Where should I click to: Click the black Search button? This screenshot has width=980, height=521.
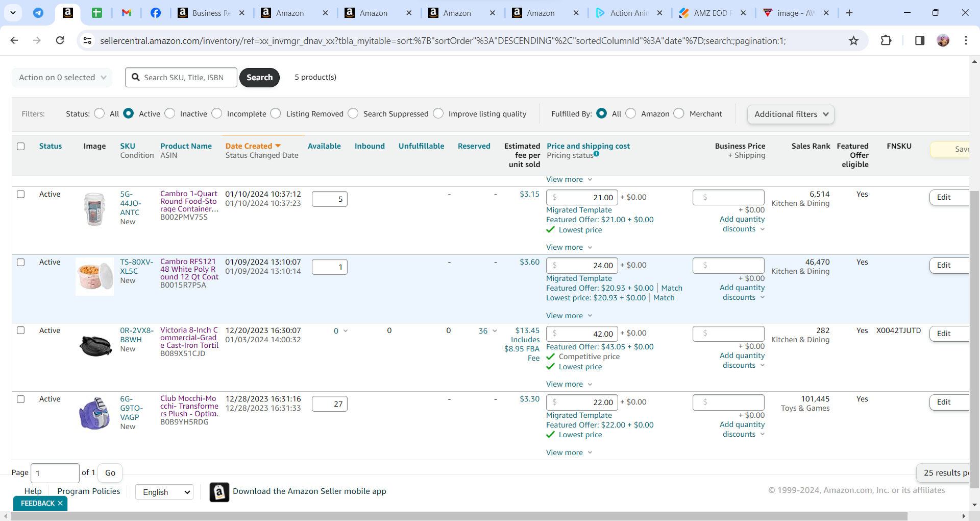(259, 78)
